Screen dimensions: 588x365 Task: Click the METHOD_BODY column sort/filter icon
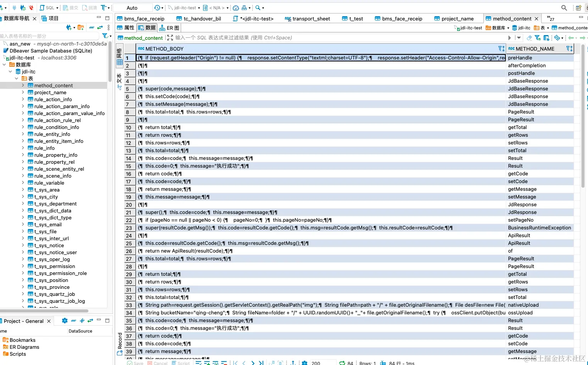click(x=501, y=49)
